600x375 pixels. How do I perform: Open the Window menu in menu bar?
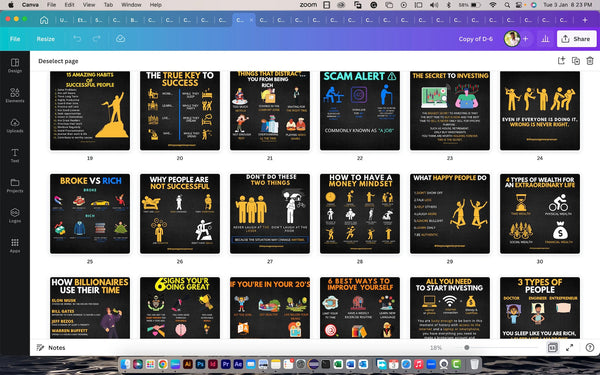pyautogui.click(x=131, y=5)
